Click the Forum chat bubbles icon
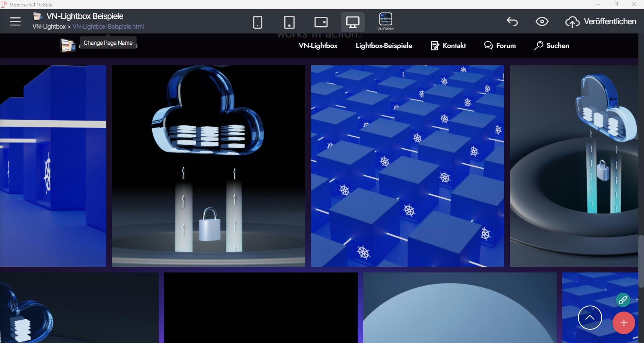 489,46
